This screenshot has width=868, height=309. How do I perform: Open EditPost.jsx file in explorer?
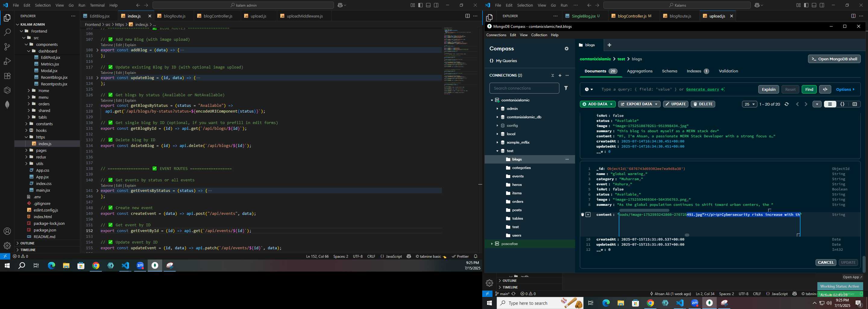pyautogui.click(x=50, y=58)
